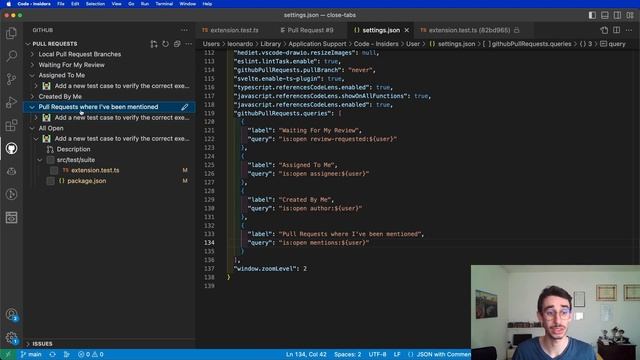
Task: Click the edit pencil on mentioned query
Action: pos(184,107)
